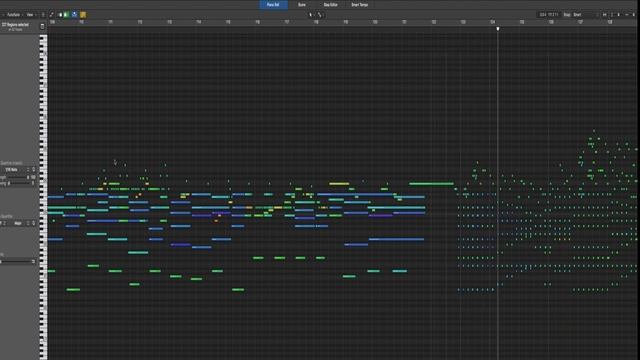Open the Time Quantize note value dropdown
This screenshot has width=640, height=360.
click(x=18, y=169)
